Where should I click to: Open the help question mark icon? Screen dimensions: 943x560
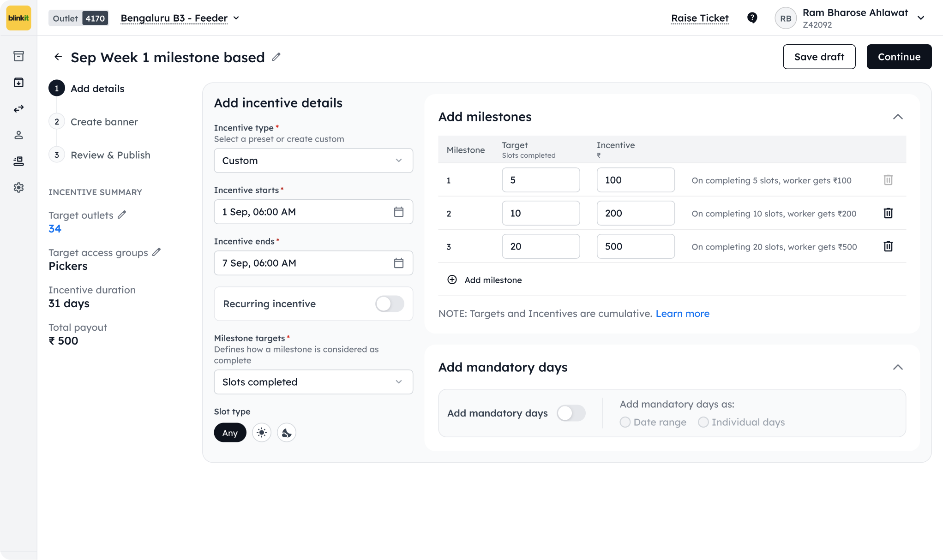[x=752, y=18]
